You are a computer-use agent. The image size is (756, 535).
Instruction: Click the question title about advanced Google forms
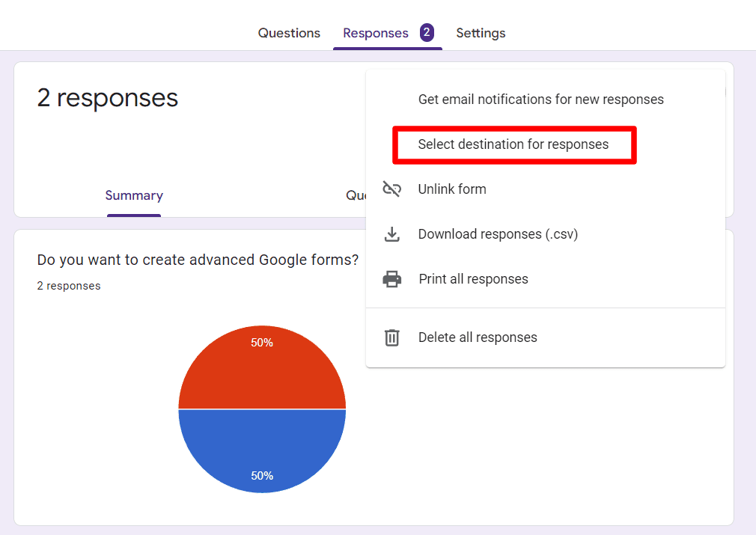(x=198, y=260)
